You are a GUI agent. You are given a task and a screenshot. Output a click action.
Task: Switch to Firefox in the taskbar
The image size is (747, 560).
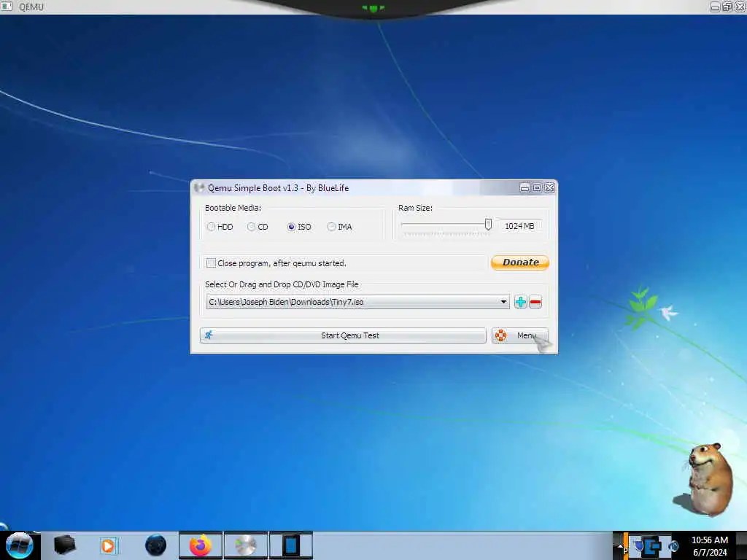coord(201,545)
